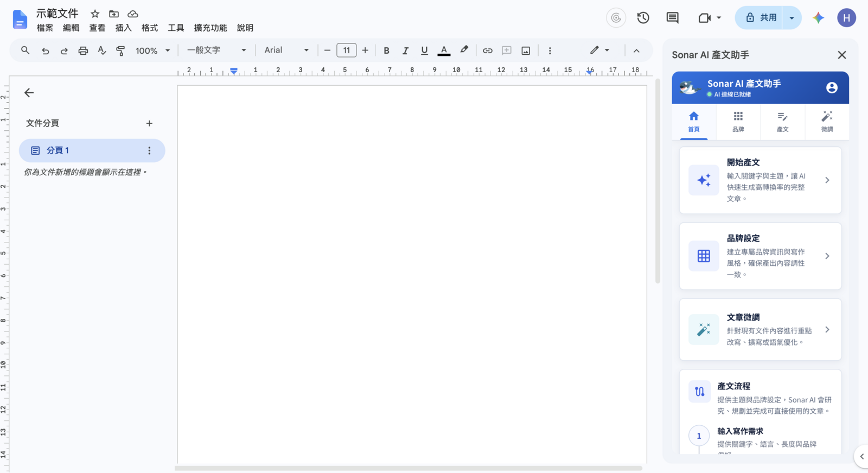The width and height of the screenshot is (868, 473).
Task: Open more toolbar options
Action: (550, 50)
